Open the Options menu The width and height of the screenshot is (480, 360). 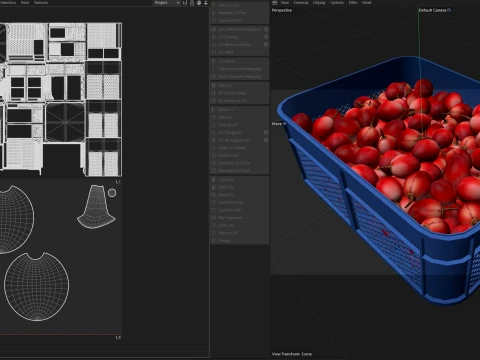(337, 3)
